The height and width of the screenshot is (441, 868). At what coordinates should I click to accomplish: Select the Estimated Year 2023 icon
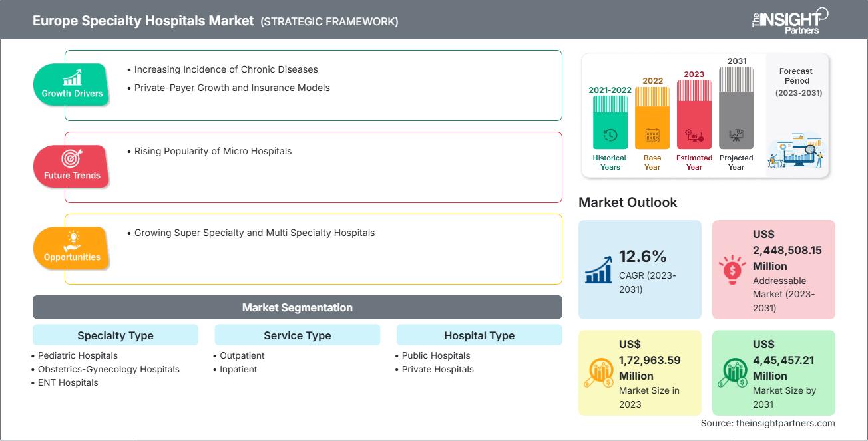(694, 136)
